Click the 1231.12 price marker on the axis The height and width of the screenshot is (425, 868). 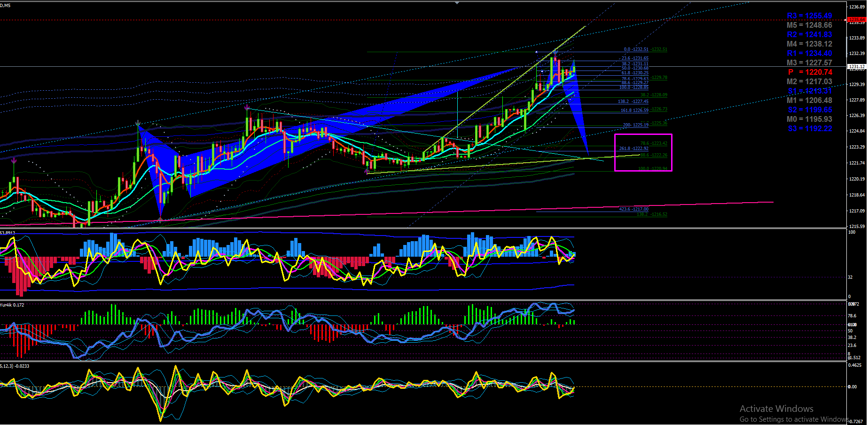(856, 67)
